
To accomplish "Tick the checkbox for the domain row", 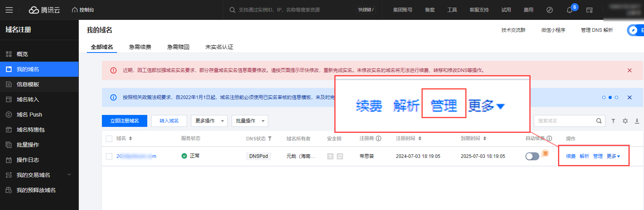I will (109, 156).
